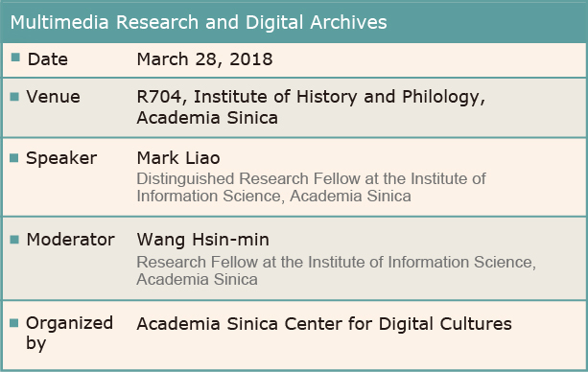
Task: Click Academia Sinica Center for Digital Cultures
Action: tap(324, 324)
